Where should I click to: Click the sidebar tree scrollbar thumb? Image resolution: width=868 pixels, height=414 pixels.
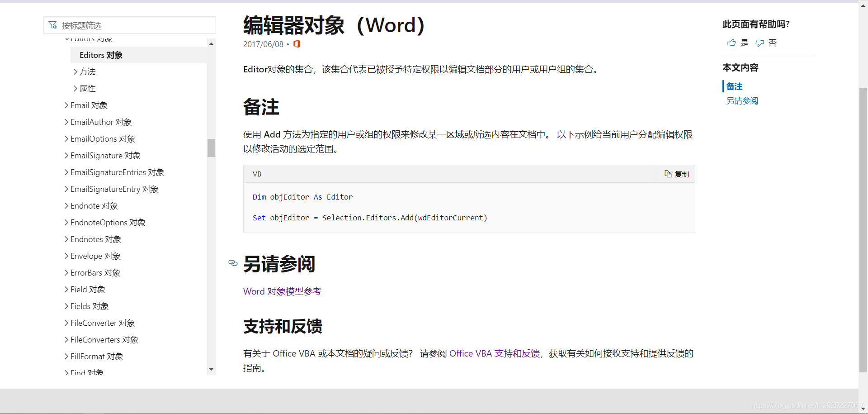(x=211, y=148)
